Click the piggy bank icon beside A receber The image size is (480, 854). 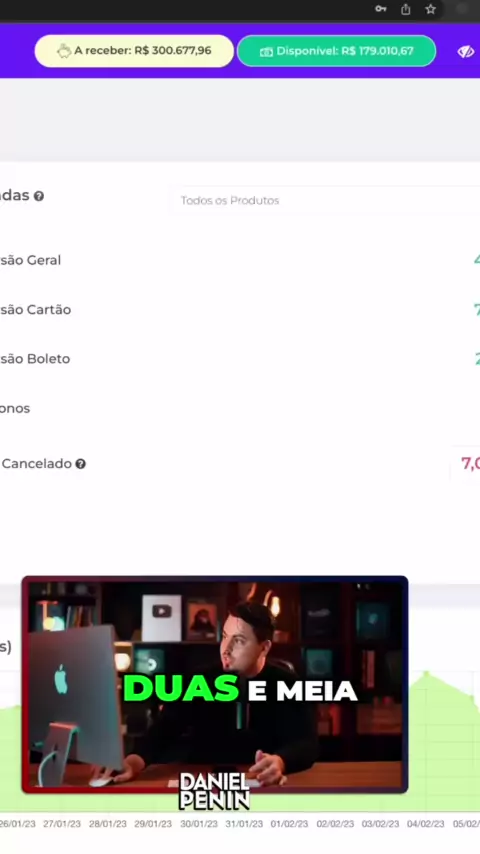tap(64, 51)
